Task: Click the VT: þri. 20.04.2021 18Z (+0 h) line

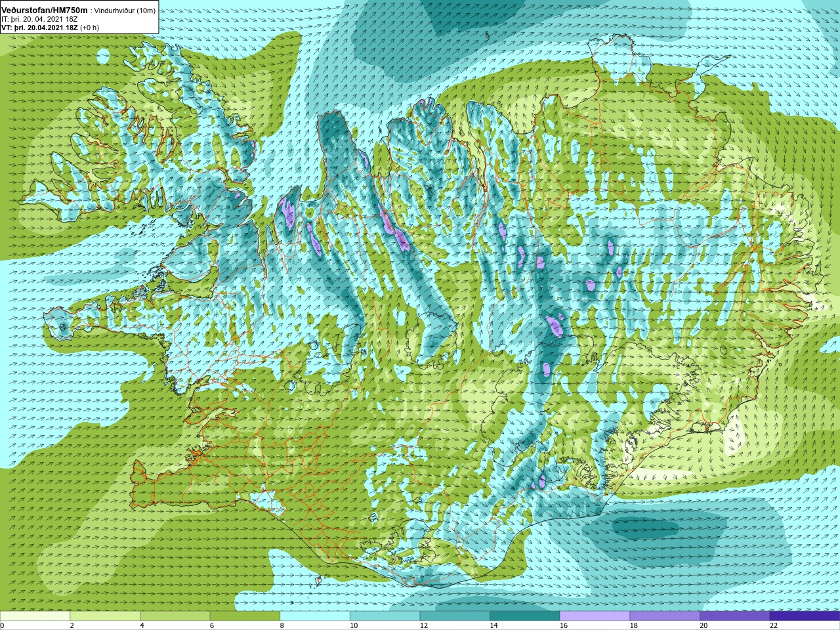Action: 50,28
